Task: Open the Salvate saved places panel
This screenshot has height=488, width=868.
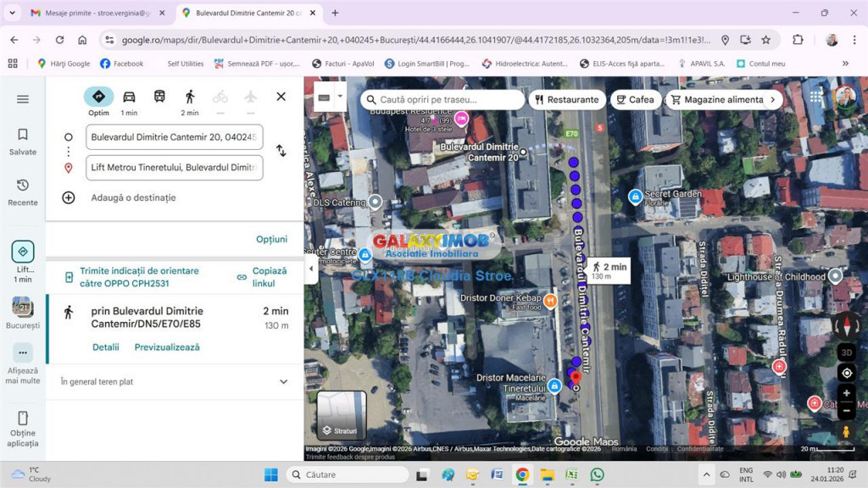Action: (23, 141)
